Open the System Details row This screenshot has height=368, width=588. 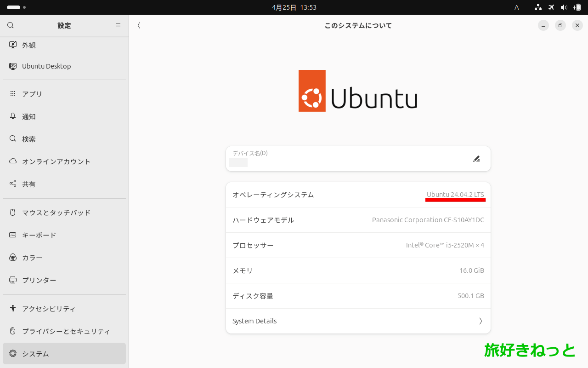coord(358,321)
